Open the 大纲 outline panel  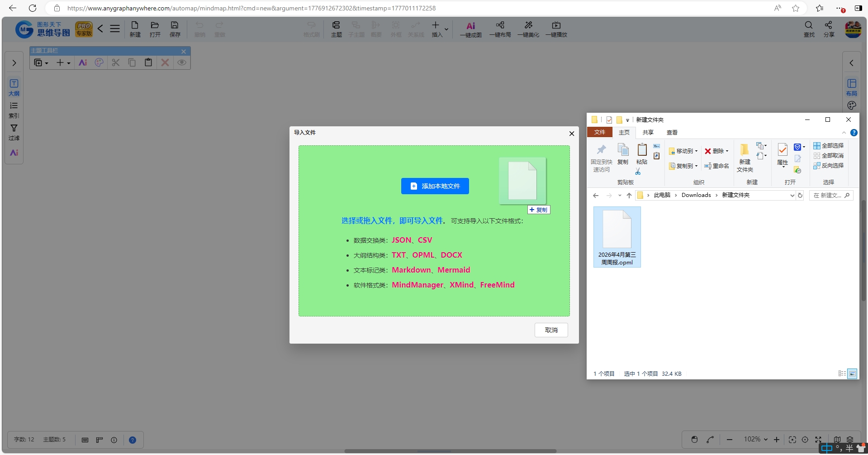click(14, 87)
